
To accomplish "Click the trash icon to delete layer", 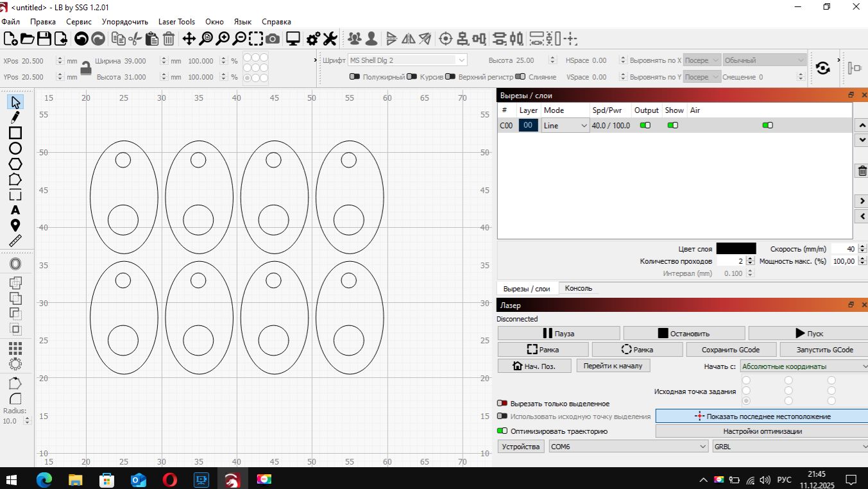I will pos(862,171).
